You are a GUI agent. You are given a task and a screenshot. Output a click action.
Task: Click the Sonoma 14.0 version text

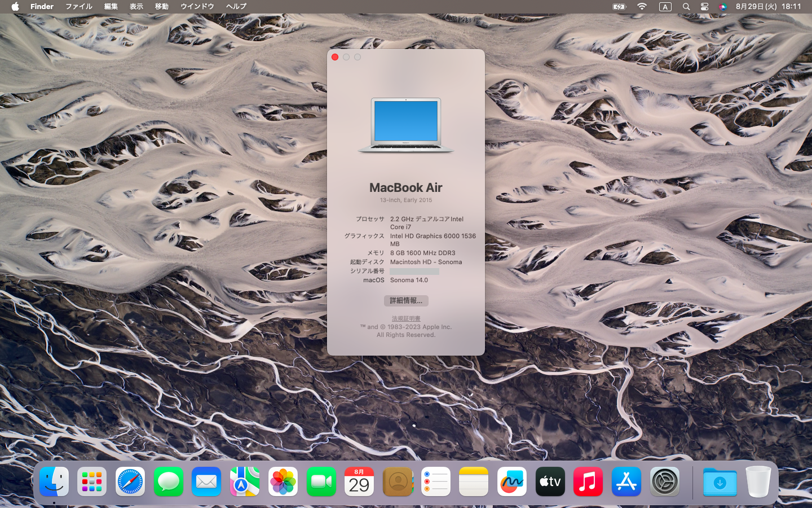(x=409, y=280)
